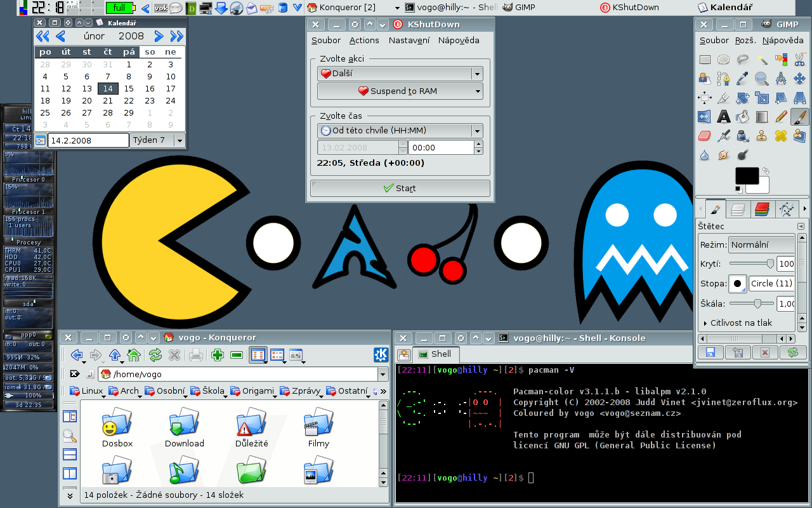Open the Suspend to RAM dropdown arrow

coord(477,91)
